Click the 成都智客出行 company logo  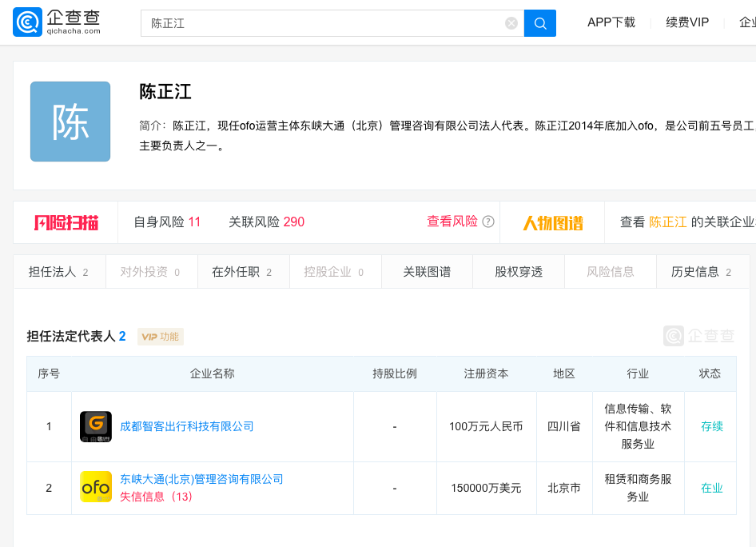coord(96,426)
